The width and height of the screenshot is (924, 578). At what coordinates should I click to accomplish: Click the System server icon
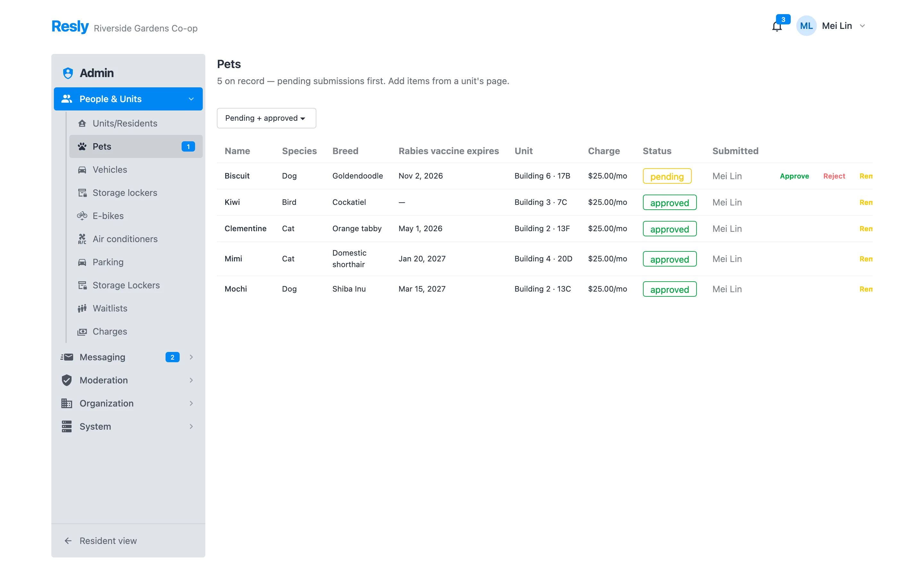[x=67, y=426]
